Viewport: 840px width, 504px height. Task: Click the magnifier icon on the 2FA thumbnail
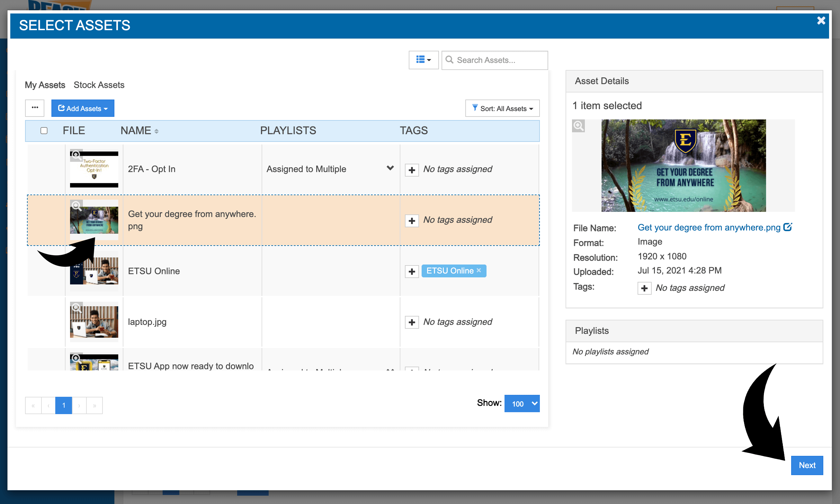(76, 156)
